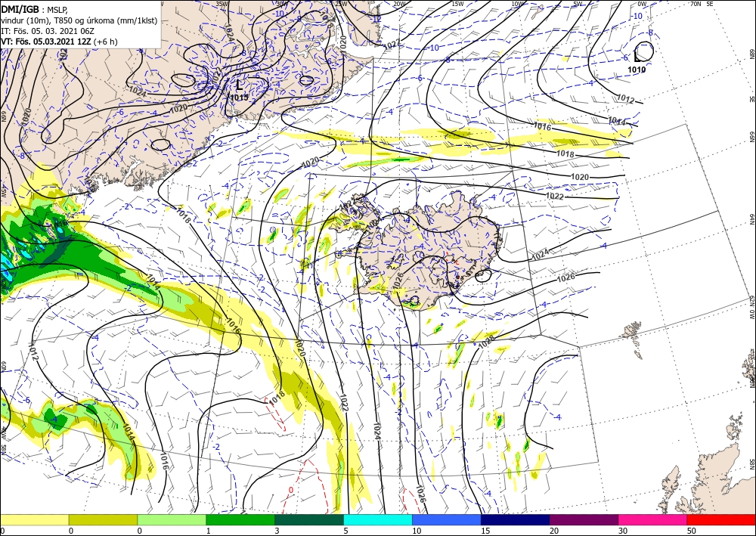This screenshot has height=536, width=756.
Task: Click the colour bar value '20'
Action: click(x=554, y=531)
